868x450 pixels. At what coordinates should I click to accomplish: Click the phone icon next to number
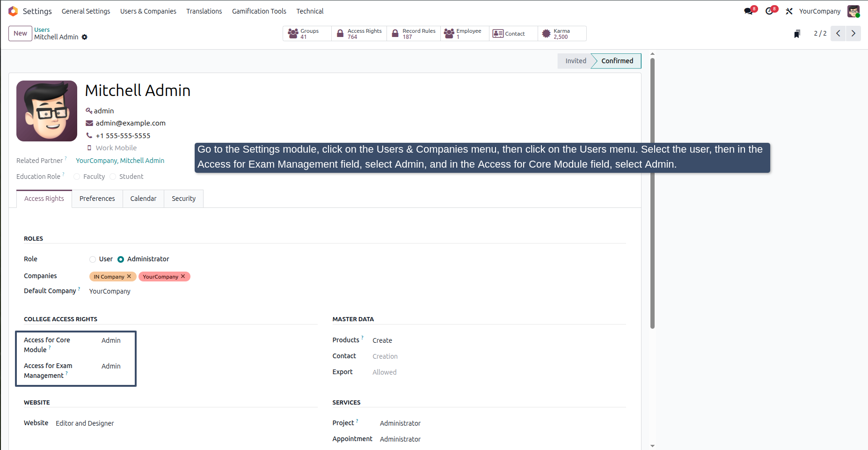coord(89,136)
